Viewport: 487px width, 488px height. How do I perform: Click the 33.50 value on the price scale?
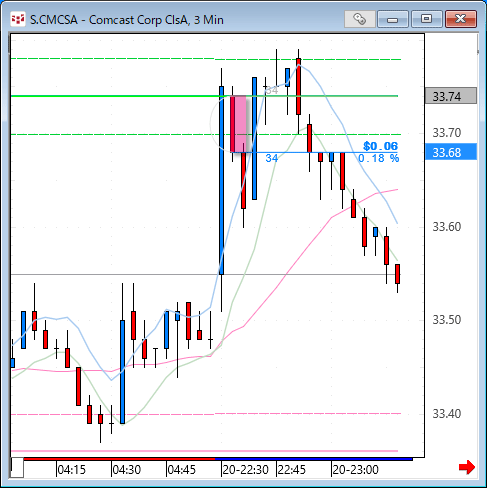click(447, 320)
